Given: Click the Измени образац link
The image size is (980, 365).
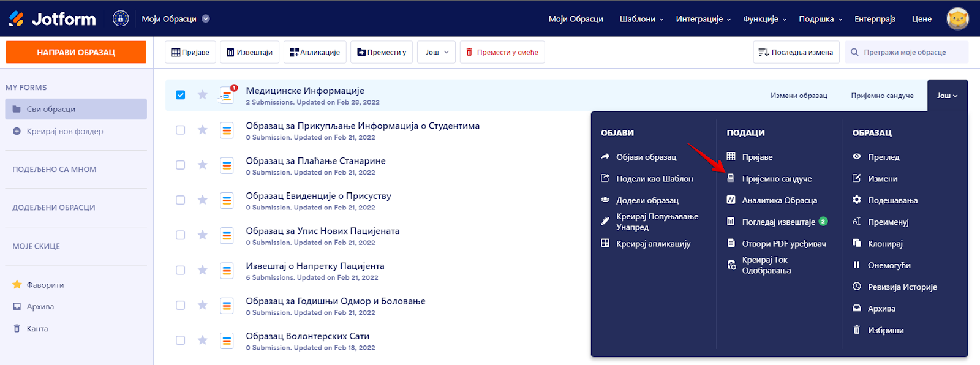Looking at the screenshot, I should point(799,96).
